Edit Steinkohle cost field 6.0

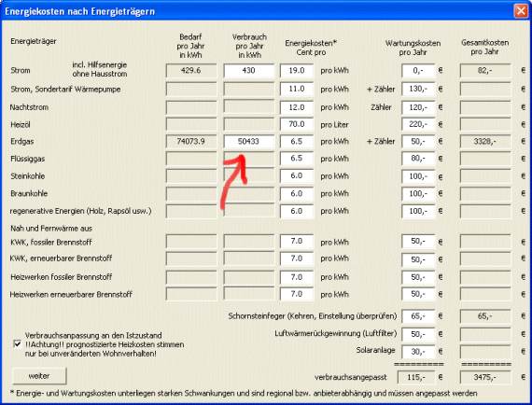click(x=297, y=176)
